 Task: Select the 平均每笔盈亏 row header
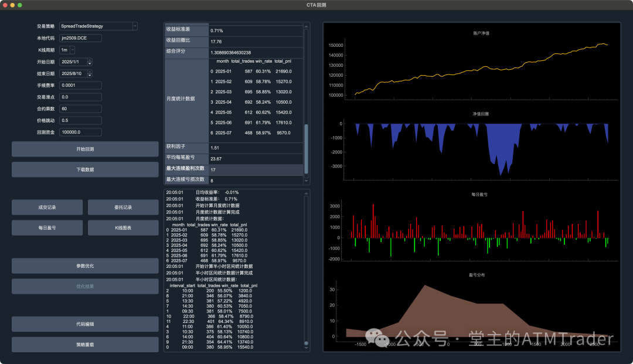(x=186, y=159)
